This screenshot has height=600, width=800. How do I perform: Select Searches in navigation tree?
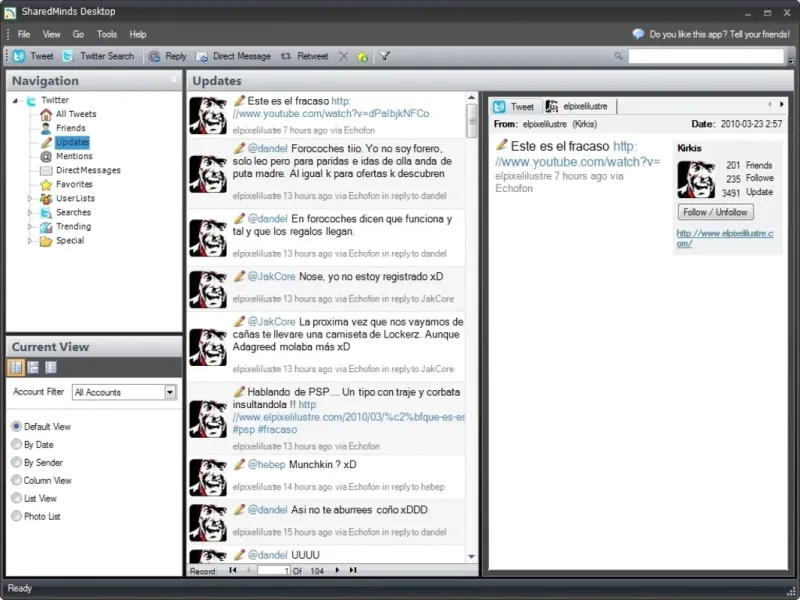(73, 212)
